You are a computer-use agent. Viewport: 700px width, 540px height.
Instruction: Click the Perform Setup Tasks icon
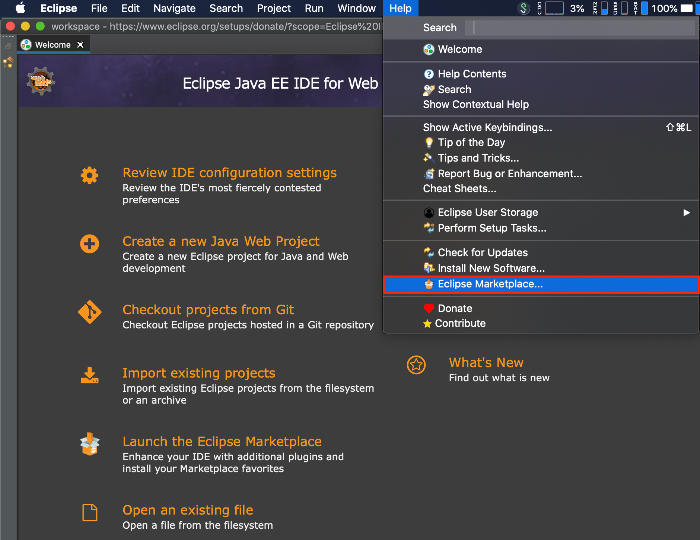click(429, 228)
